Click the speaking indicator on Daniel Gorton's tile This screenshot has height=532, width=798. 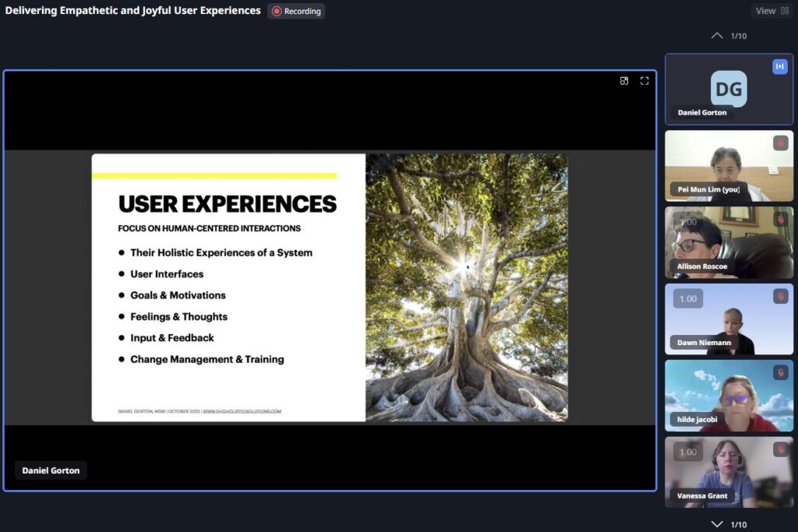tap(780, 67)
